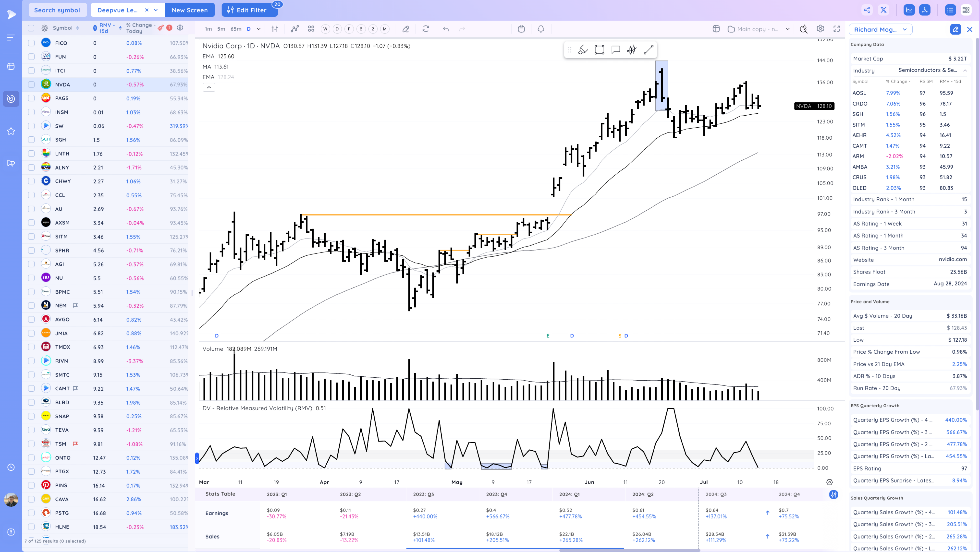
Task: Expand the timeframe dropdown arrow
Action: point(259,29)
